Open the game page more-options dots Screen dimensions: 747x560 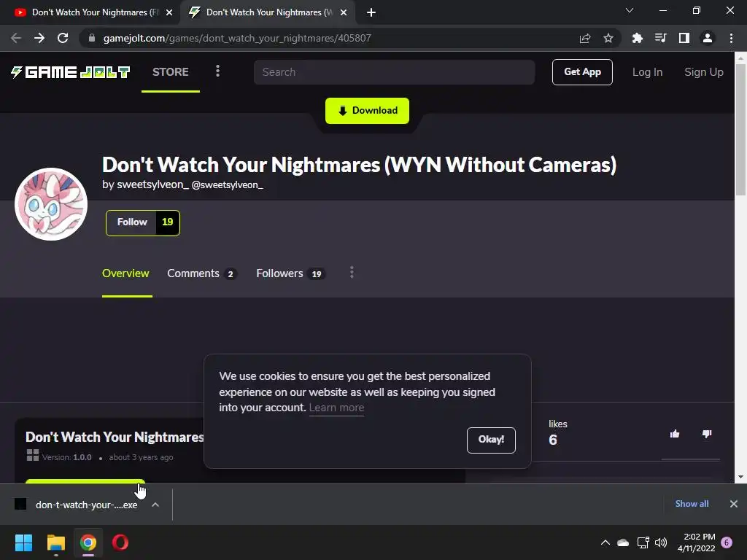352,273
